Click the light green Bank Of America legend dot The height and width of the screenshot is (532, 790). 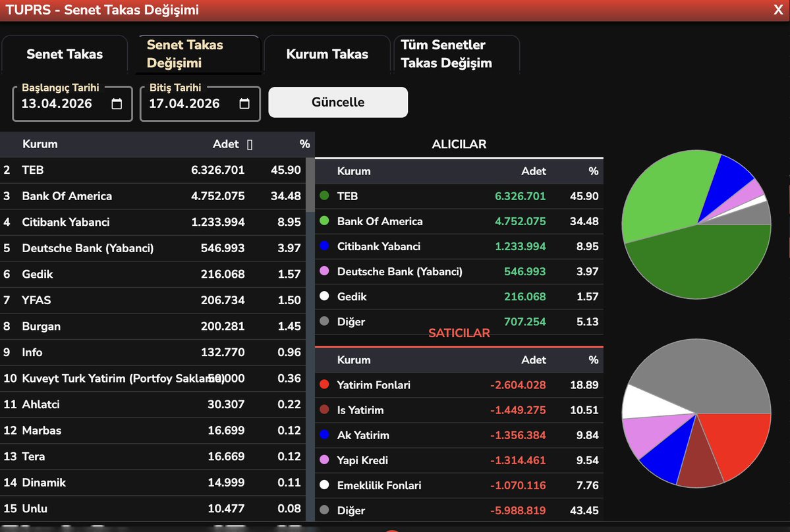click(324, 221)
